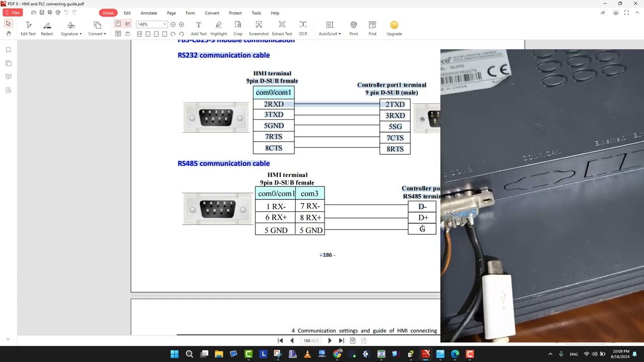Enable single page view mode
The image size is (644, 362).
[x=118, y=24]
